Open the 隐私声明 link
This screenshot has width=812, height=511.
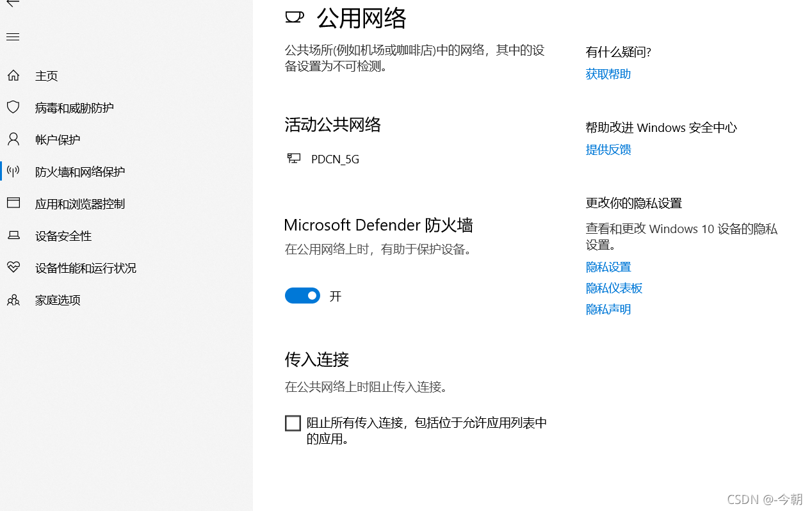[608, 309]
